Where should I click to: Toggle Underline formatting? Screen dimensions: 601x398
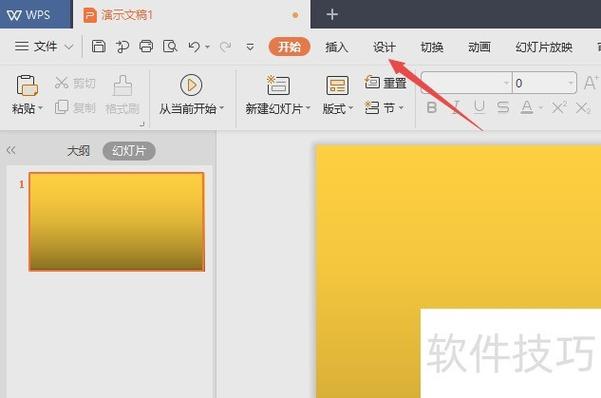479,108
